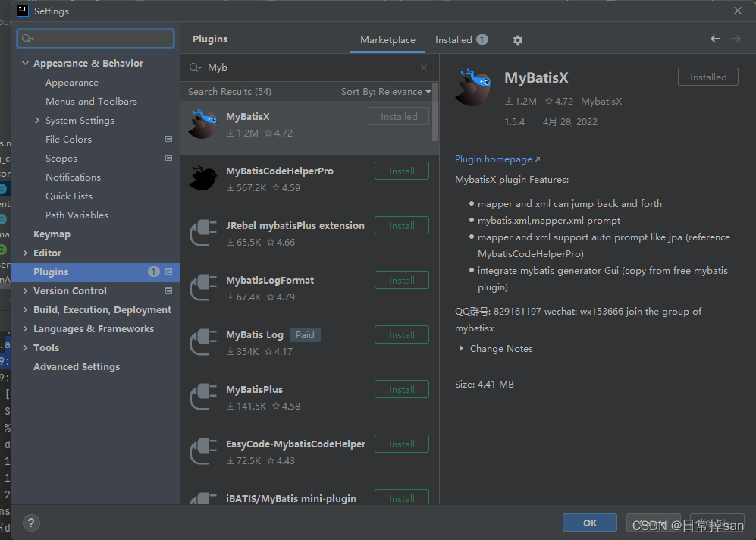Click the magnifier icon in plugin search
This screenshot has height=540, width=756.
195,67
